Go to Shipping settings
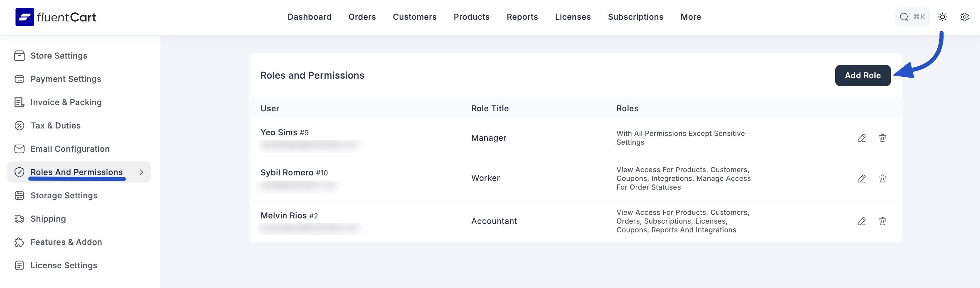This screenshot has height=288, width=980. coord(48,219)
